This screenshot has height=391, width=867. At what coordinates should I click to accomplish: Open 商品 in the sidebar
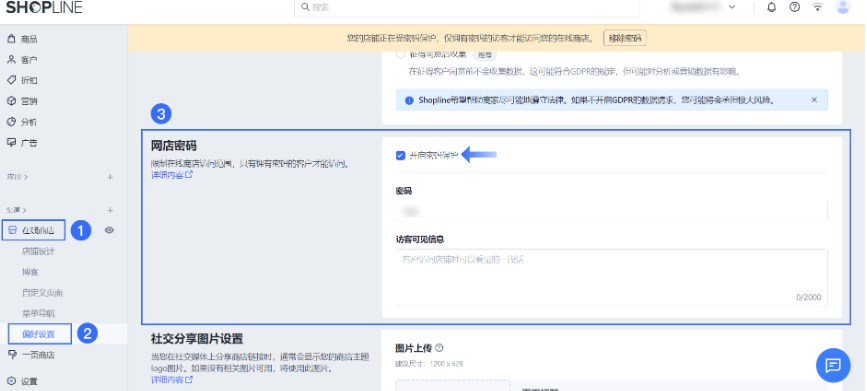22,39
